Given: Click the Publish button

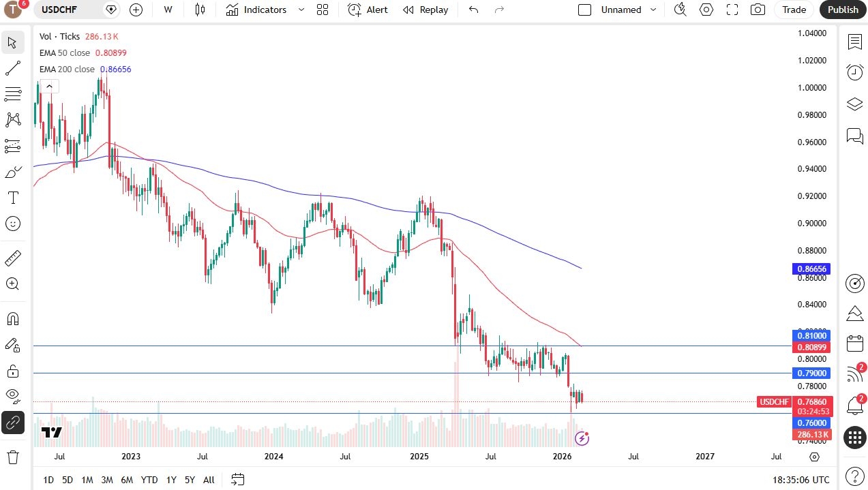Looking at the screenshot, I should (843, 10).
